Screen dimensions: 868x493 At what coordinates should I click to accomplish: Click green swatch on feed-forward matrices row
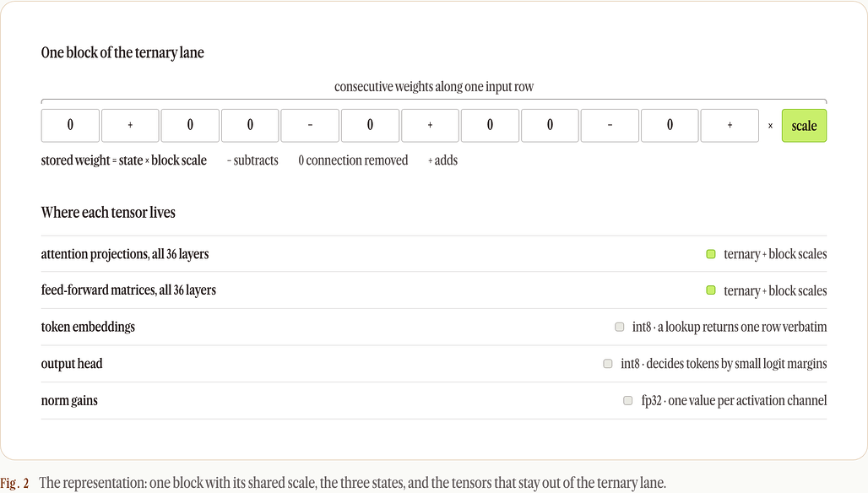[x=711, y=290]
